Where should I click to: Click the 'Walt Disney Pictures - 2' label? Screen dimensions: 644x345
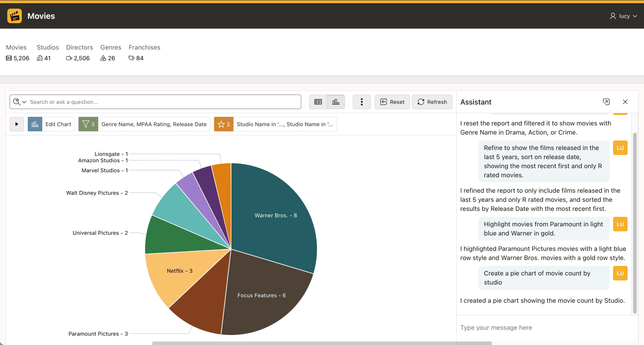point(97,193)
